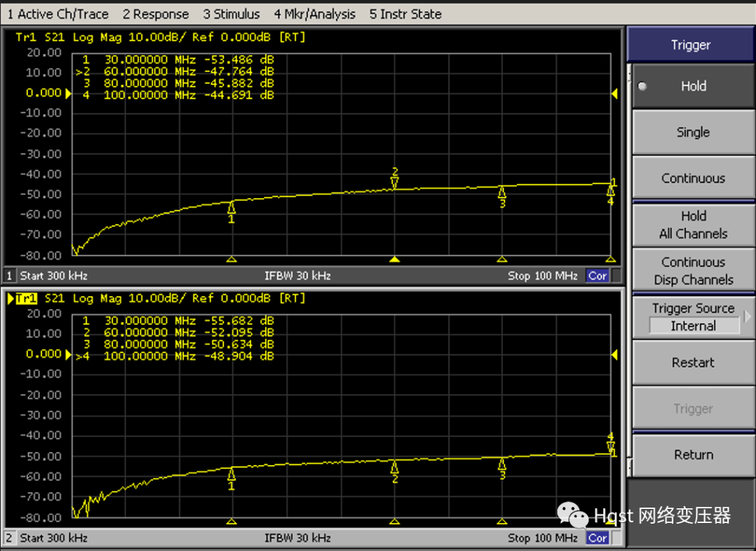Expand the Trigger Source submenu arrow

(x=747, y=316)
